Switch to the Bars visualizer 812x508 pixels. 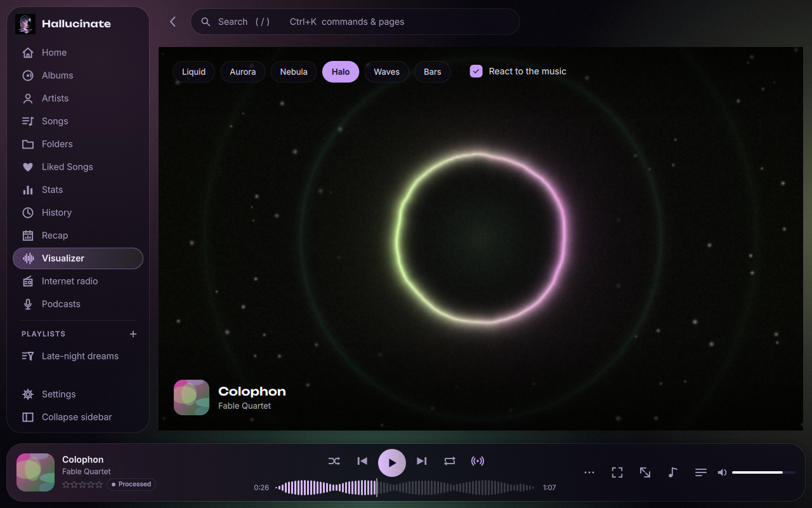tap(433, 72)
